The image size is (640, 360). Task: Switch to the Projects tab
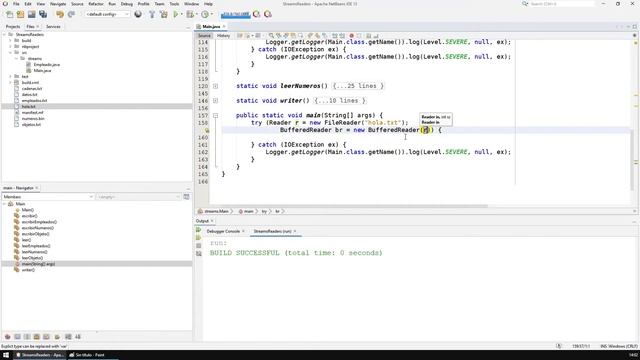[13, 27]
